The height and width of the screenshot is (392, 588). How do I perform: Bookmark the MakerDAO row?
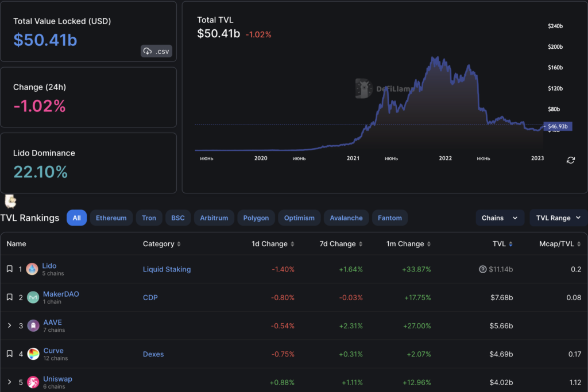pyautogui.click(x=10, y=297)
